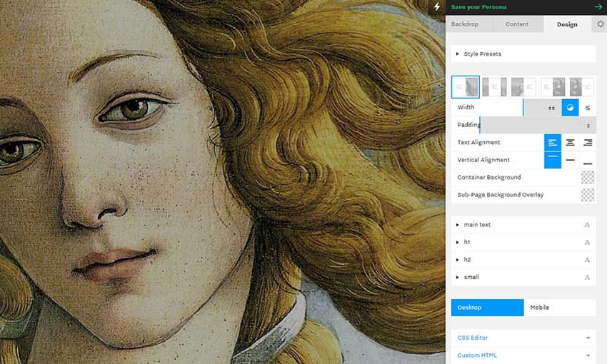Select left text alignment
The height and width of the screenshot is (364, 607).
coord(553,142)
